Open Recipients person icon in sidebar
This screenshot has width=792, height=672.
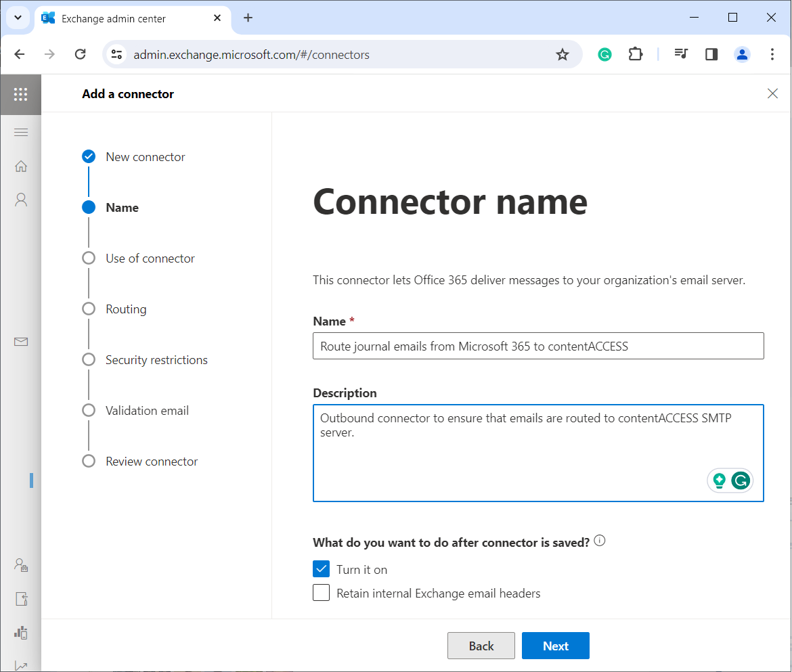tap(21, 200)
